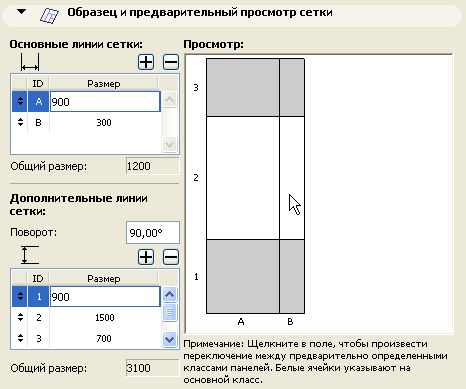Select ID cell B in main grid list
Image resolution: width=466 pixels, height=389 pixels.
click(39, 122)
